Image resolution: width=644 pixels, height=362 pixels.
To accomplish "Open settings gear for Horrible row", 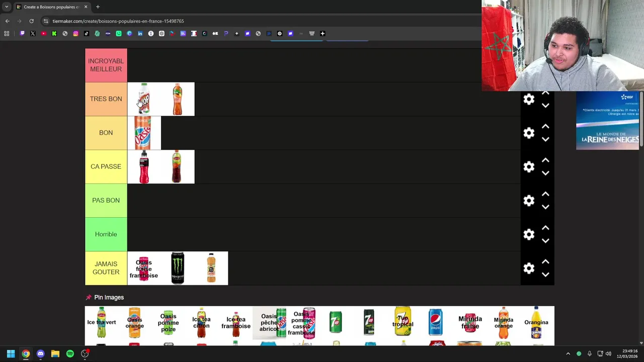I will 529,234.
